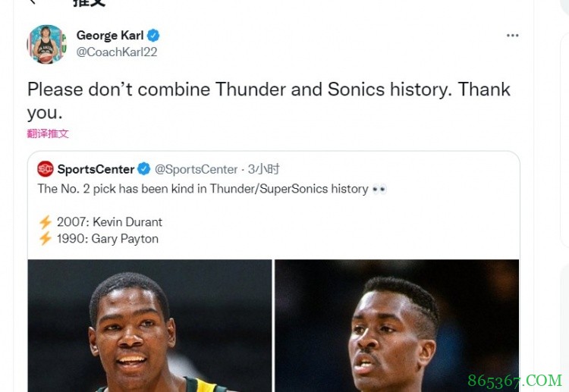This screenshot has height=392, width=569.
Task: Open George Karl's profile avatar
Action: [x=46, y=44]
